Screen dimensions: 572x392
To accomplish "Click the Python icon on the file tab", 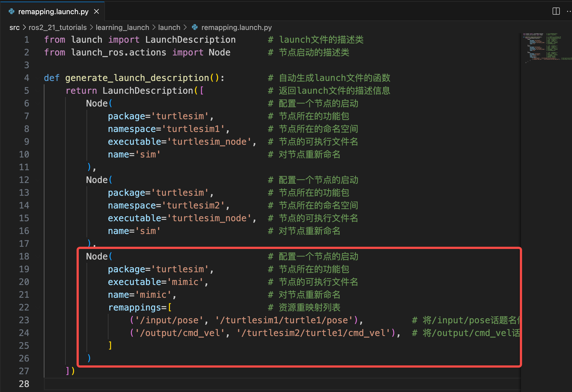I will [12, 11].
